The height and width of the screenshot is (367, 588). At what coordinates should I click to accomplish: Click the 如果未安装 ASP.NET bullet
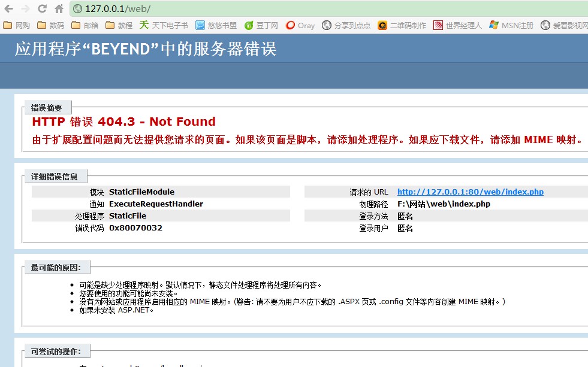[x=116, y=310]
